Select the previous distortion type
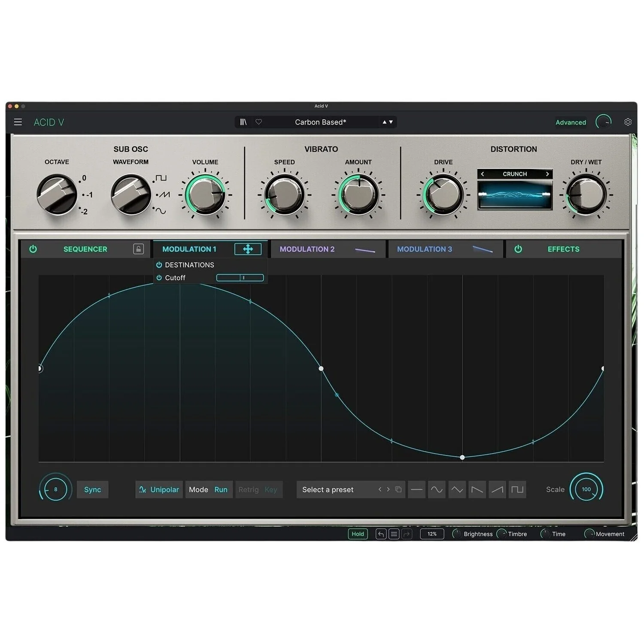Image resolution: width=644 pixels, height=644 pixels. click(483, 174)
